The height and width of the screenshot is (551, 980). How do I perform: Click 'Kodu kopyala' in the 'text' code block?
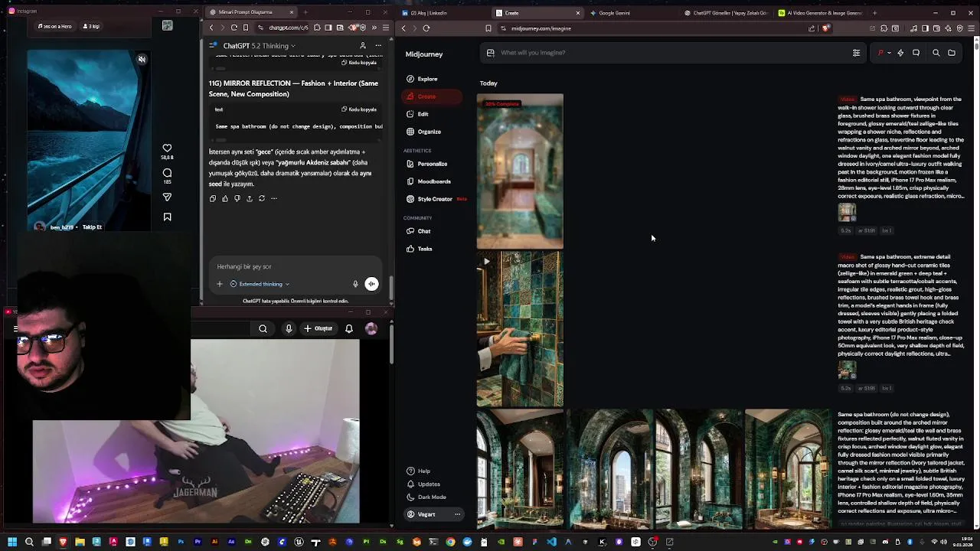[359, 109]
